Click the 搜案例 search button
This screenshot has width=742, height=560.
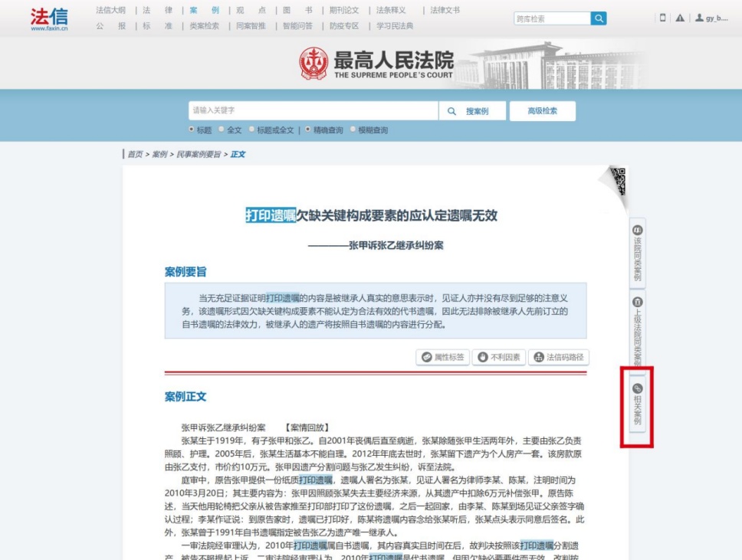(x=472, y=110)
